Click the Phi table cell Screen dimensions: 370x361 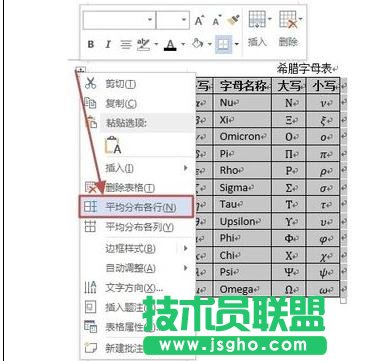(x=243, y=238)
